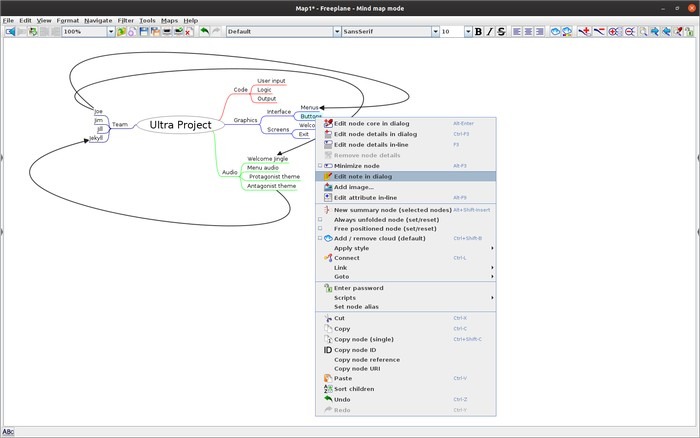The width and height of the screenshot is (700, 438).
Task: Select the Jekyll node
Action: [96, 138]
